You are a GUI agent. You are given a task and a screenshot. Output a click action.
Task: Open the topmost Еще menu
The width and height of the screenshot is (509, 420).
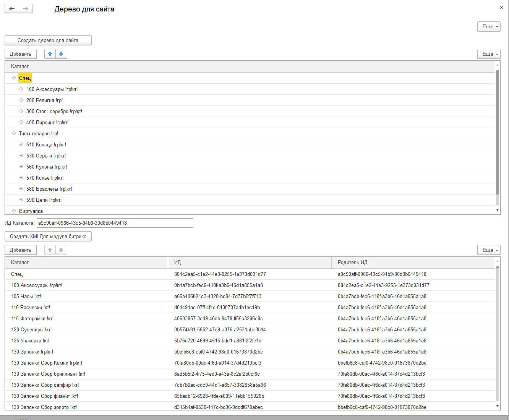coord(489,26)
